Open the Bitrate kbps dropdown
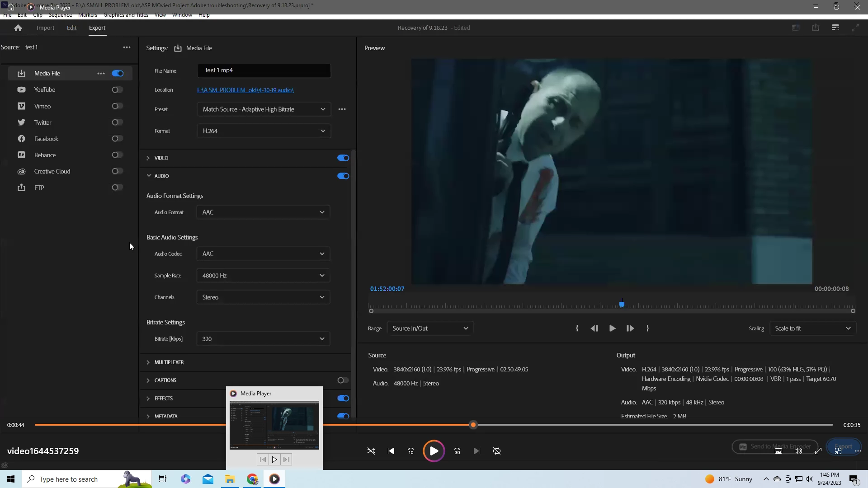The width and height of the screenshot is (868, 488). tap(263, 339)
